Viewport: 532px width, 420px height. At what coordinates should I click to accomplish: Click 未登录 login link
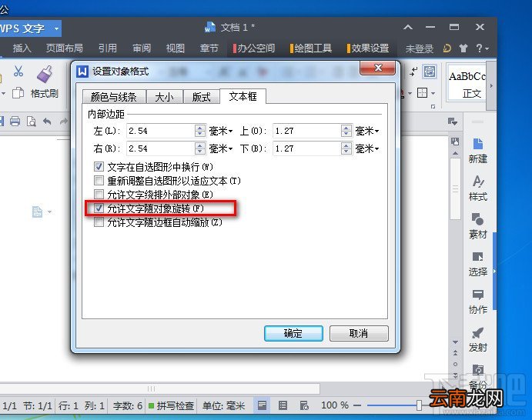(x=420, y=48)
